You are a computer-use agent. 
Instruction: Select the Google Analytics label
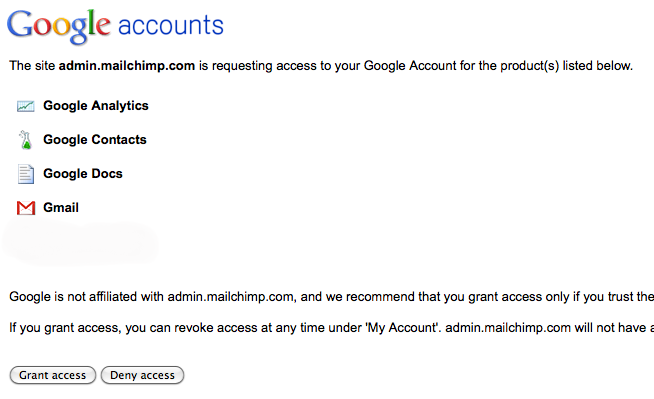point(96,106)
